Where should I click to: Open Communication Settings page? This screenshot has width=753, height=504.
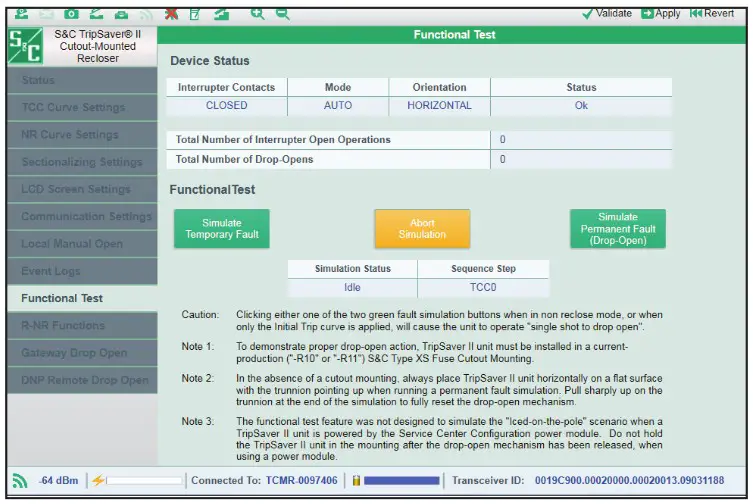[x=83, y=217]
